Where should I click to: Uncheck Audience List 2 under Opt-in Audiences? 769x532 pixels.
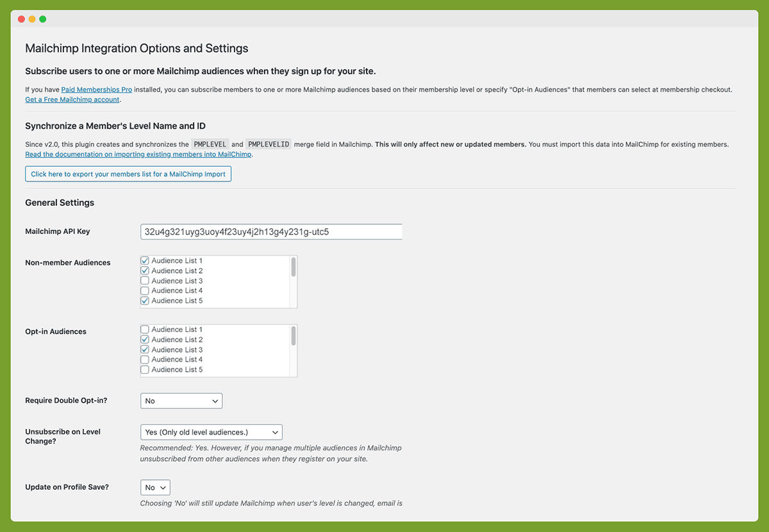(x=145, y=340)
